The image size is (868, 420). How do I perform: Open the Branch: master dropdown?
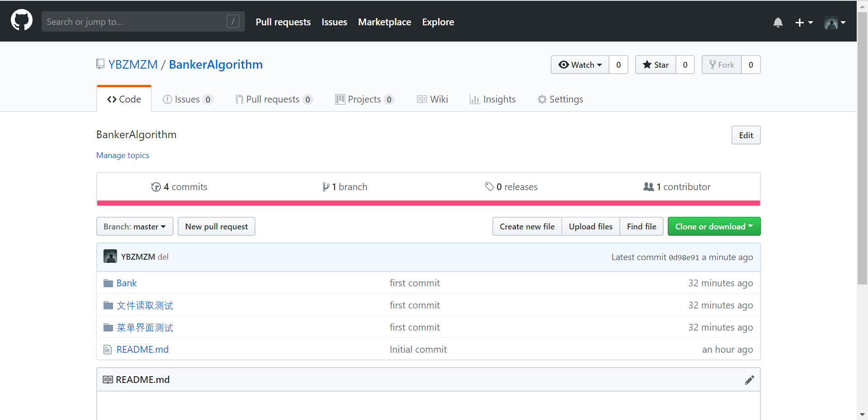tap(134, 226)
